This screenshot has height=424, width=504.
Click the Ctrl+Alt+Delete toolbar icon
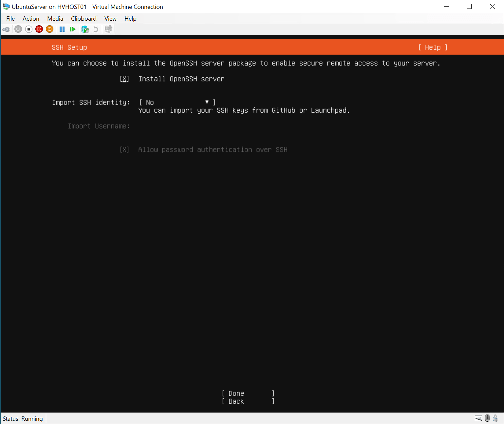point(6,29)
